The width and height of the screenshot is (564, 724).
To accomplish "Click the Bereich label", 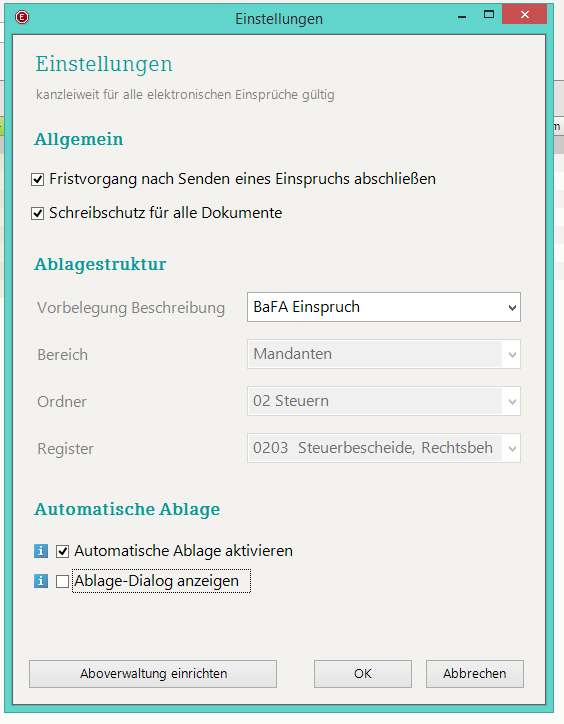I will coord(62,355).
